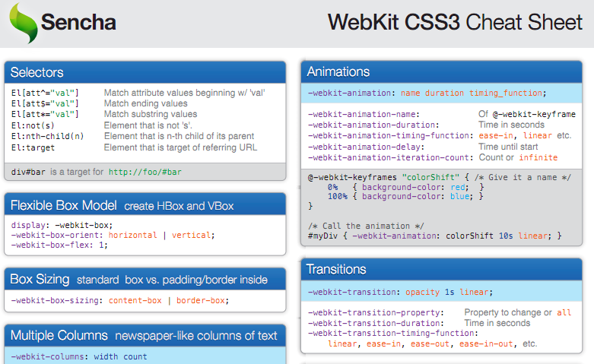Click -webkit-transition-property line
Viewport: 594px width, 364px height.
click(x=376, y=312)
